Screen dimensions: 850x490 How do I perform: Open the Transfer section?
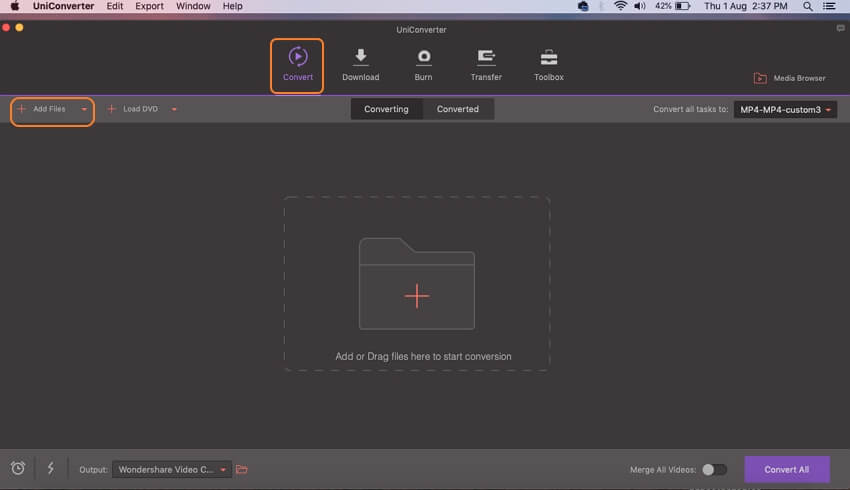click(x=486, y=65)
